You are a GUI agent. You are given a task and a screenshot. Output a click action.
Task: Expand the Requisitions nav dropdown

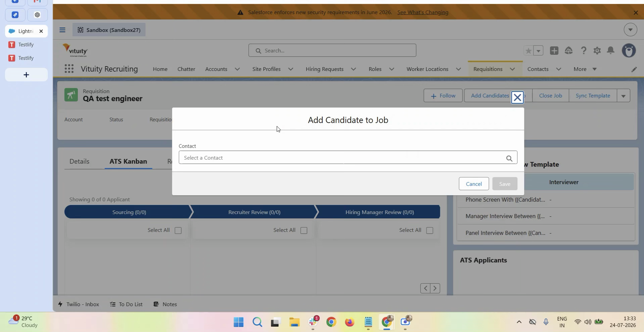tap(512, 69)
